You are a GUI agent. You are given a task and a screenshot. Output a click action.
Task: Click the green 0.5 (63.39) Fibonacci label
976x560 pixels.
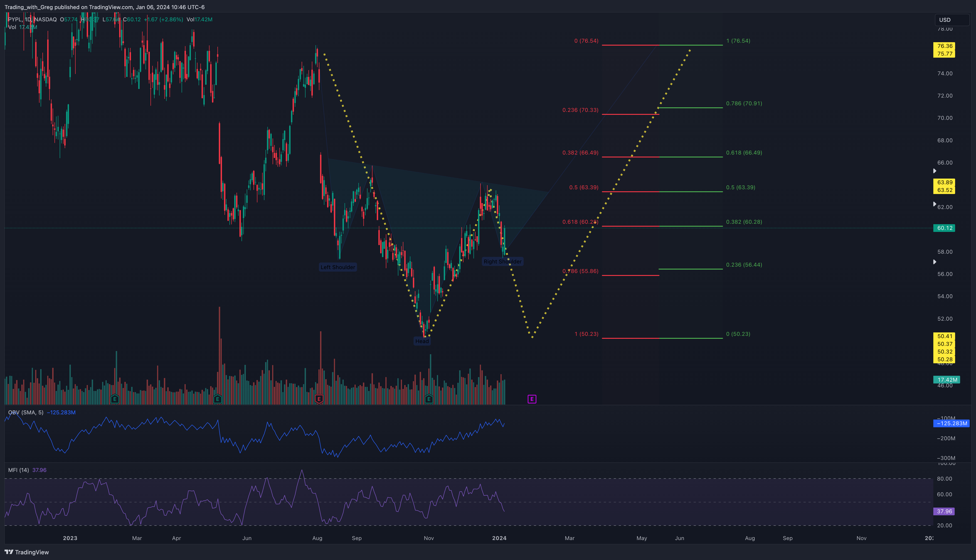click(741, 187)
